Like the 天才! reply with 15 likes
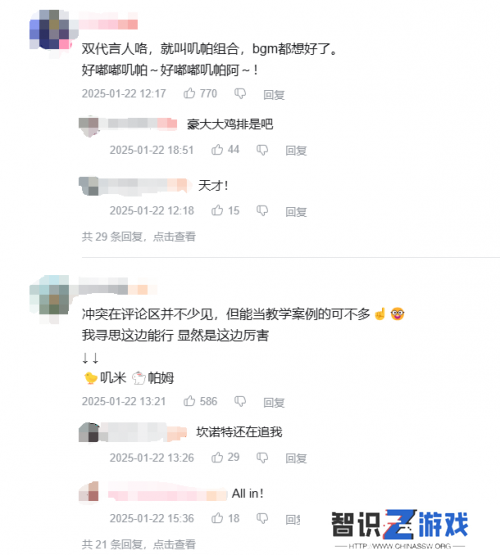The height and width of the screenshot is (555, 500). (217, 211)
